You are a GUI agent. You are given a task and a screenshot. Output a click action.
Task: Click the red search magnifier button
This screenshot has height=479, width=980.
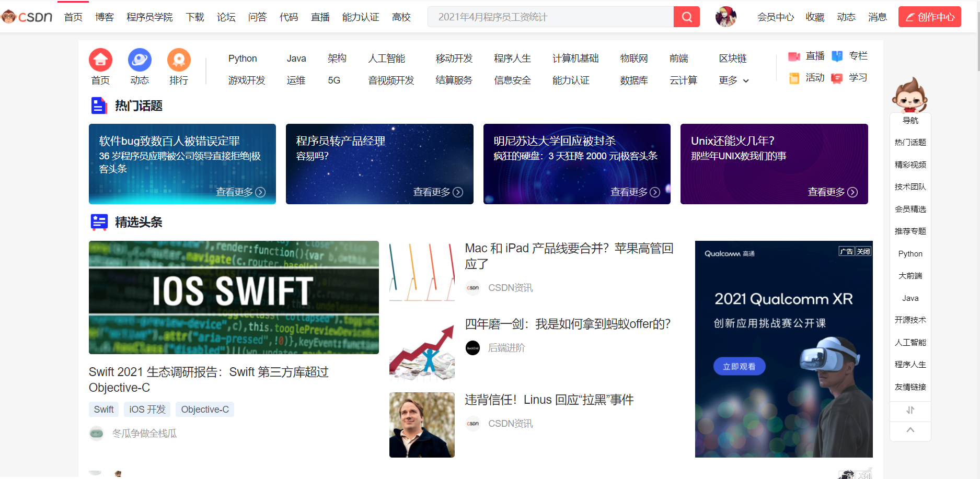tap(687, 17)
